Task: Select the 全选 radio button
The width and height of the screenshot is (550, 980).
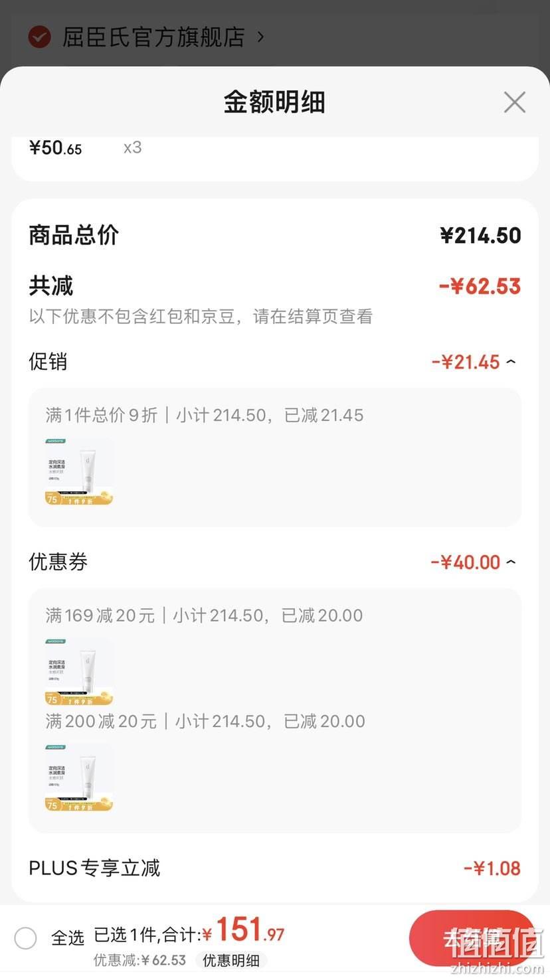Action: click(x=25, y=938)
